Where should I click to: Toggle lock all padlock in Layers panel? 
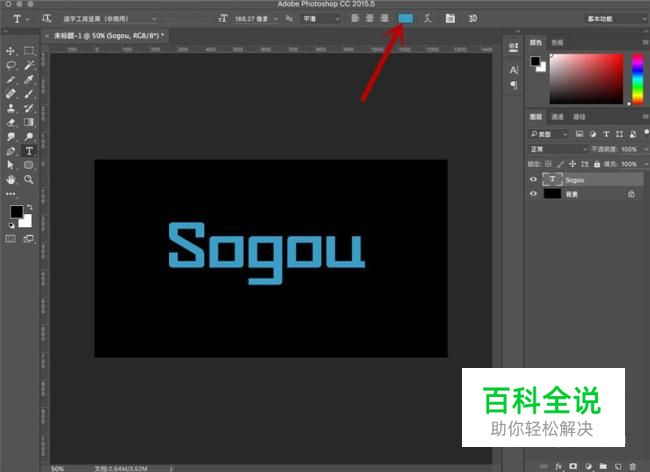597,164
